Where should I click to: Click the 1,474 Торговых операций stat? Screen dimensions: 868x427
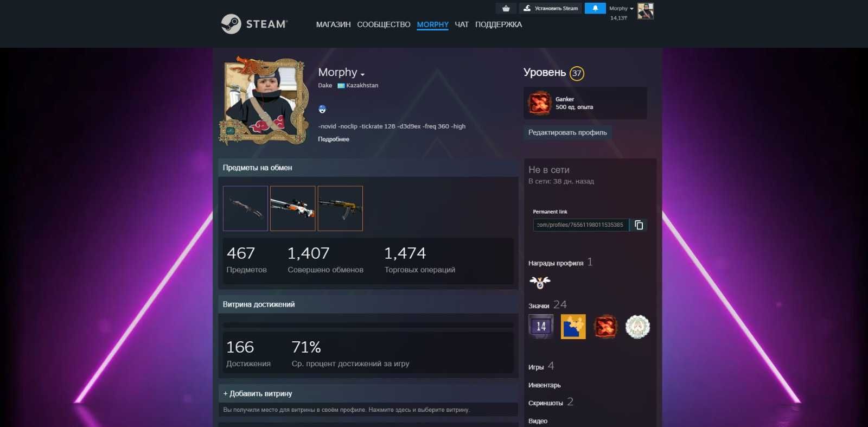(x=420, y=259)
